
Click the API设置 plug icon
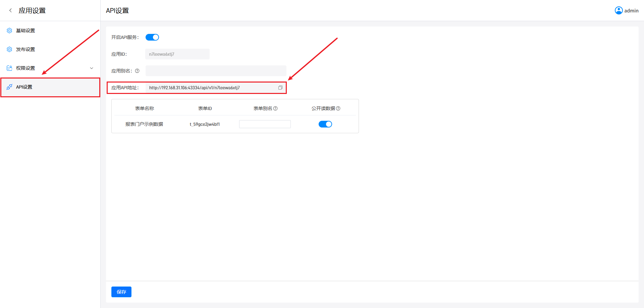click(9, 87)
